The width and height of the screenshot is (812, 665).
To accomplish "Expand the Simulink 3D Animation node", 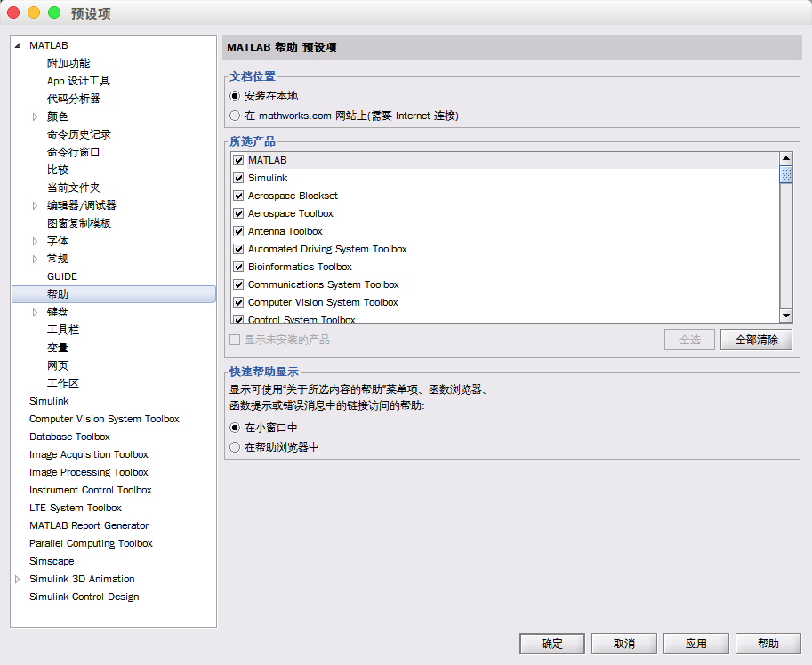I will pos(17,579).
